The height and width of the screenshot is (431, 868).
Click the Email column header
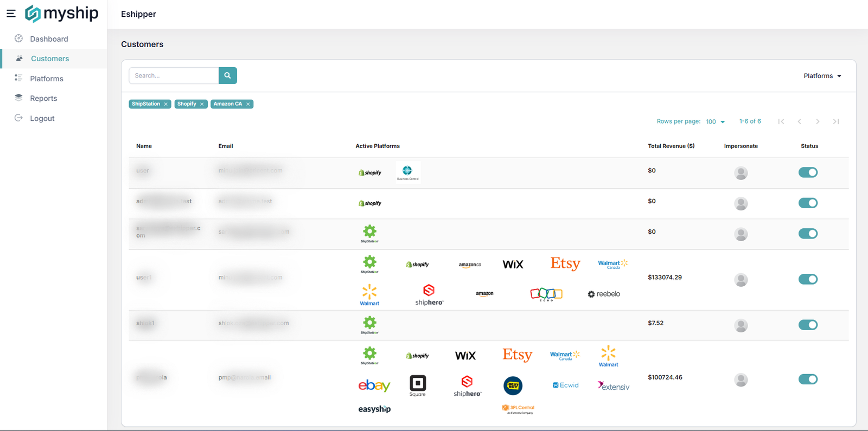point(226,146)
